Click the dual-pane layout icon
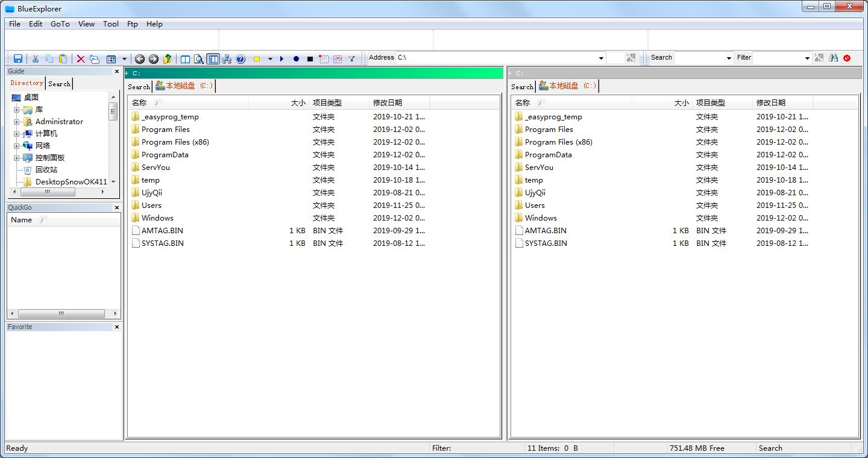868x458 pixels. pyautogui.click(x=185, y=58)
